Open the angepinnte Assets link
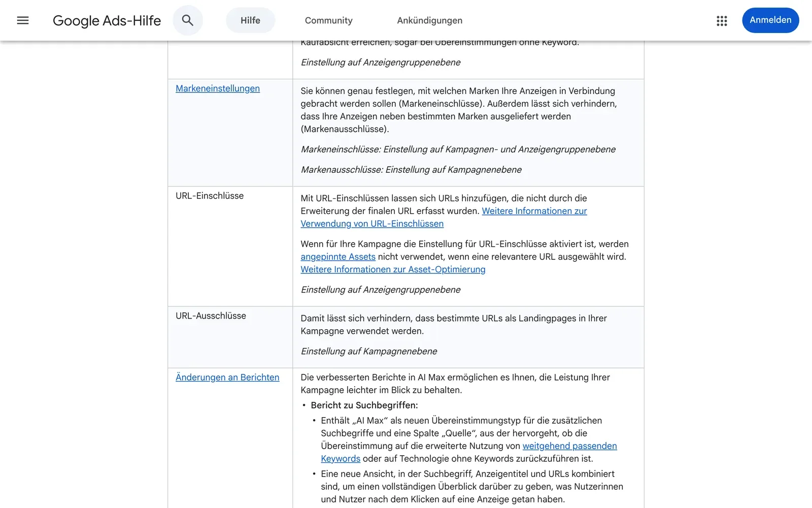 [338, 257]
